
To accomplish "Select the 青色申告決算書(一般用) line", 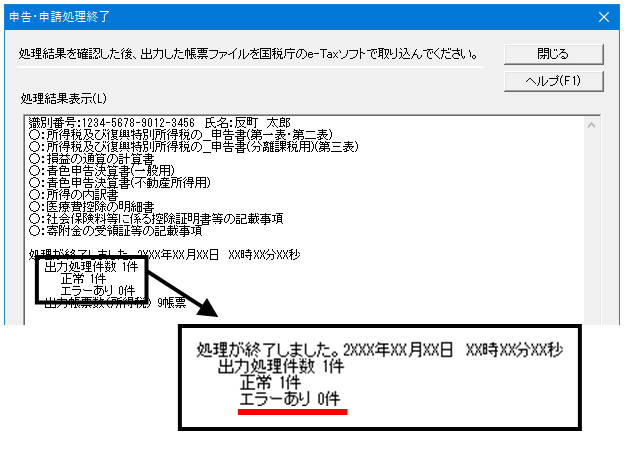I will click(101, 171).
